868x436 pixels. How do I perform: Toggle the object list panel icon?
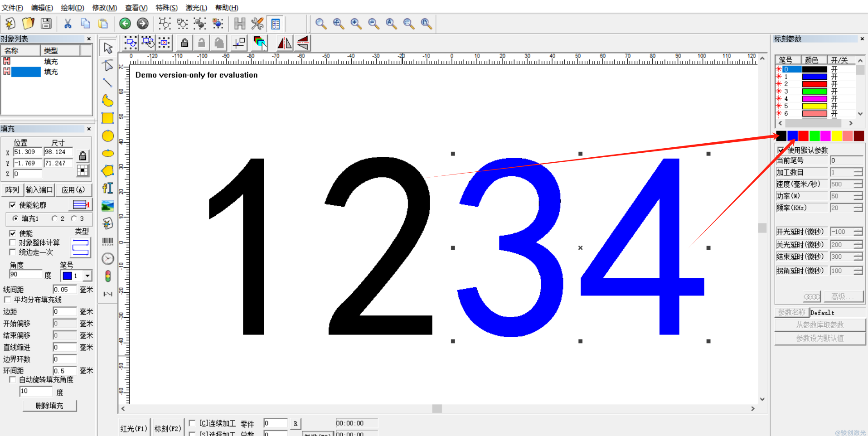coord(275,24)
